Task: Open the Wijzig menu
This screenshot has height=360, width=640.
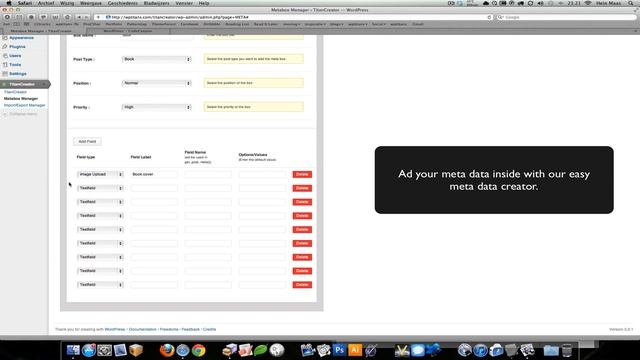Action: click(x=67, y=3)
